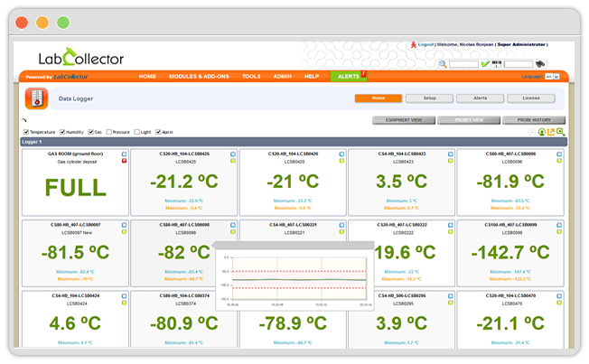Click the blue square icon on LCSB0099 card
This screenshot has height=364, width=589.
point(559,225)
